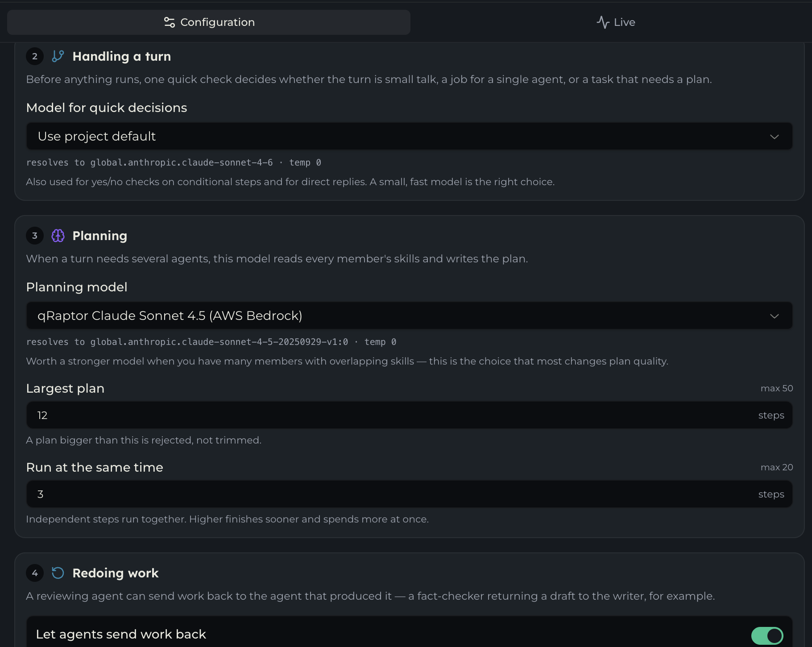The height and width of the screenshot is (647, 812).
Task: Click the step number 3 badge
Action: [35, 236]
